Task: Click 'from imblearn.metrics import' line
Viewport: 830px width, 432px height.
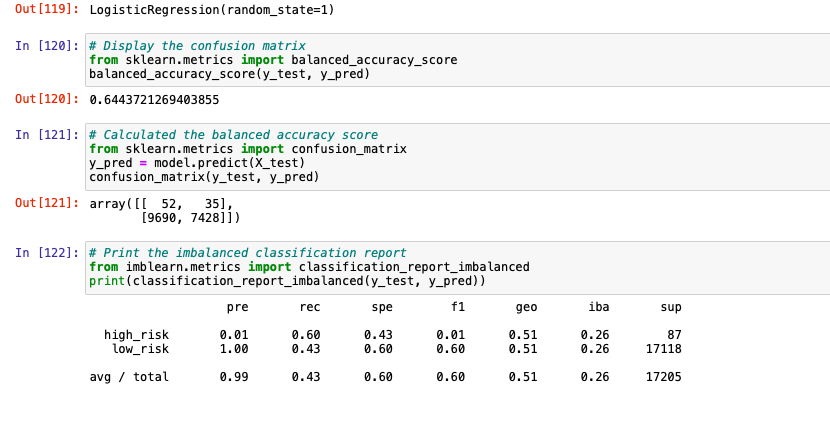Action: pos(309,267)
